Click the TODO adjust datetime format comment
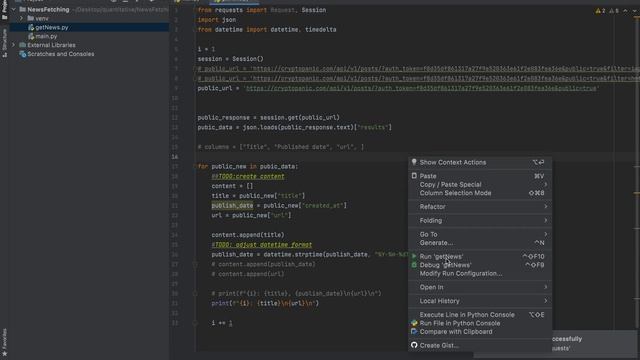The image size is (640, 360). pos(262,245)
